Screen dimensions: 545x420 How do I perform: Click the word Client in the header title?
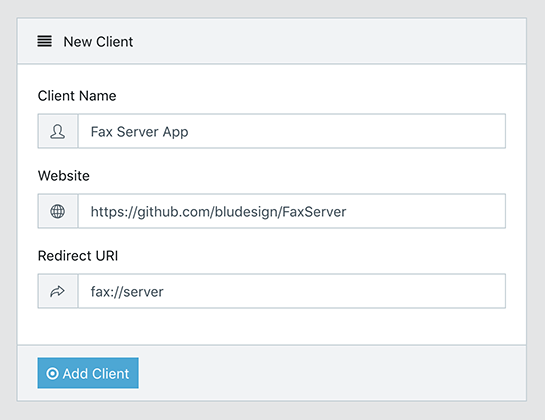point(115,42)
